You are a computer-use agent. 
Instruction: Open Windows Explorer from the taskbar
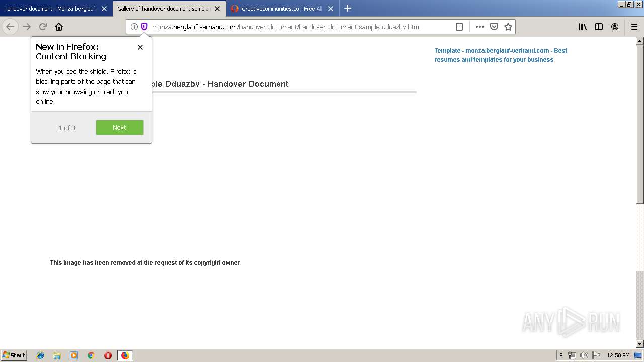point(57,355)
